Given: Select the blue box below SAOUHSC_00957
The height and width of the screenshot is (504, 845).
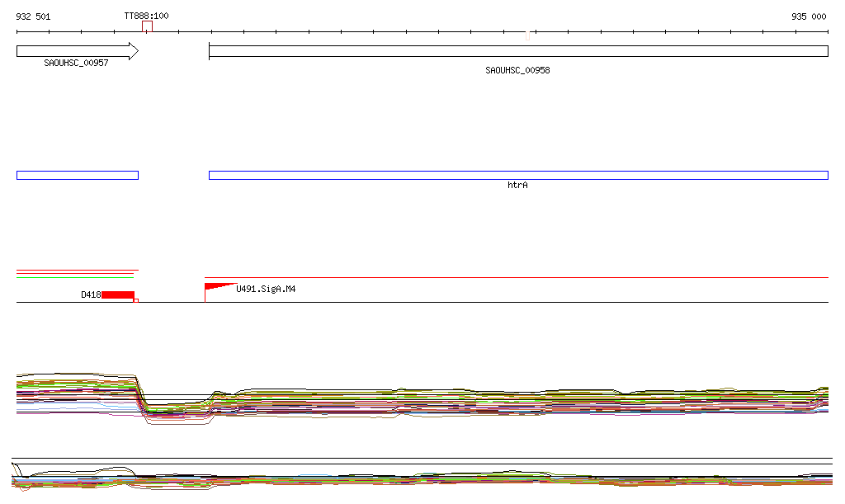Looking at the screenshot, I should [77, 175].
